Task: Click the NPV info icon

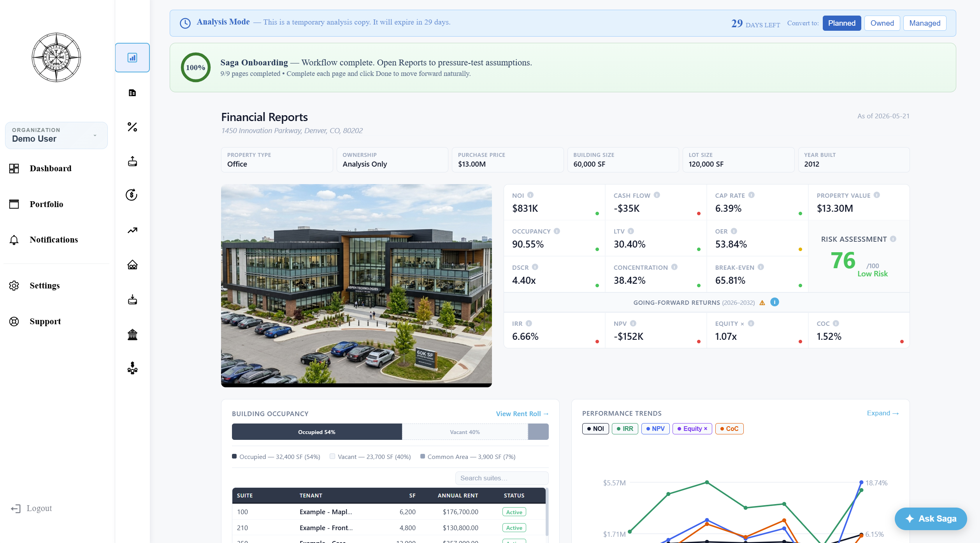Action: coord(633,323)
